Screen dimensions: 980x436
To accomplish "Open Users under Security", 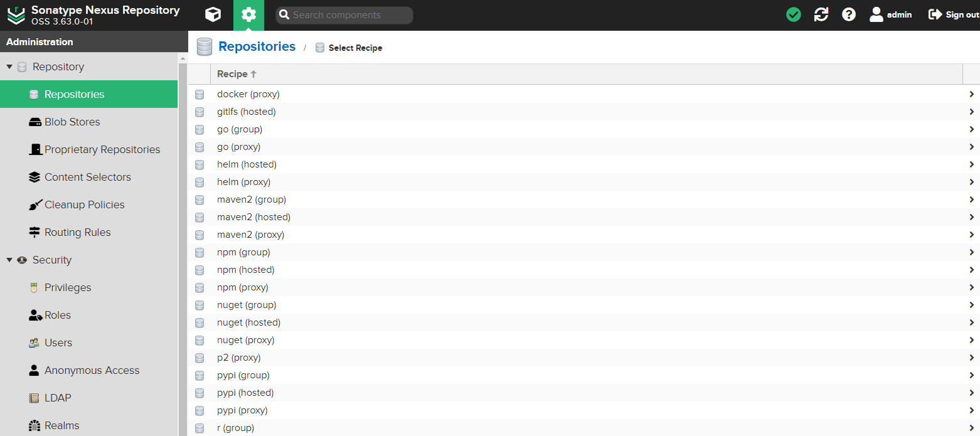I will [89, 343].
